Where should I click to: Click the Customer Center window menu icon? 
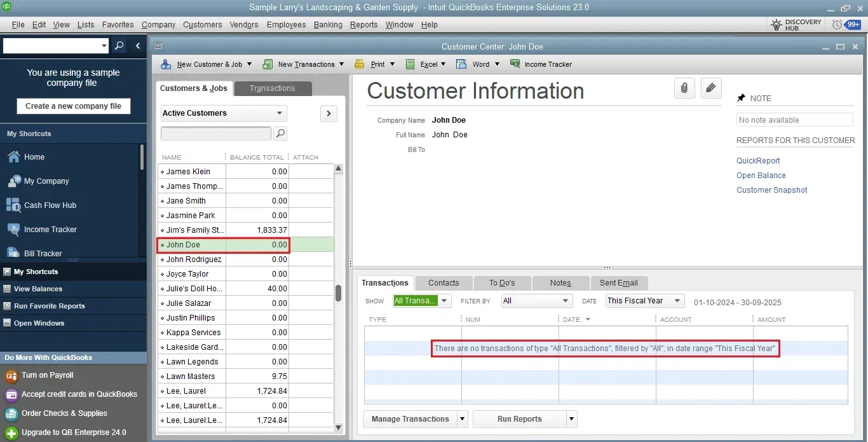(159, 46)
